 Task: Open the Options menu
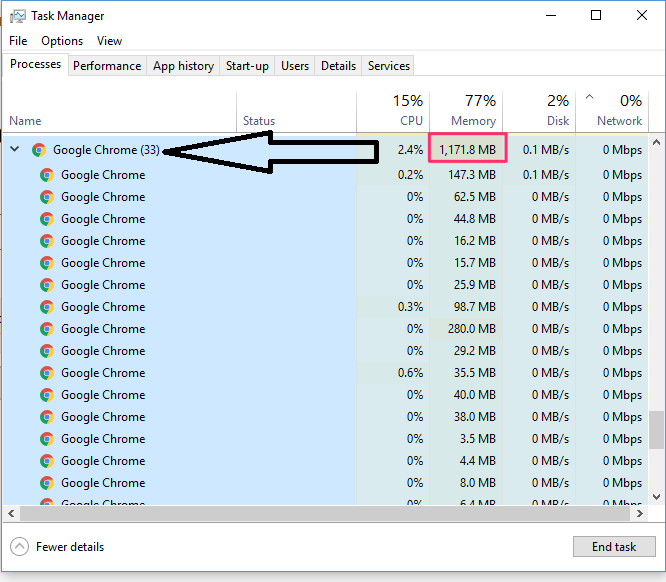coord(62,41)
